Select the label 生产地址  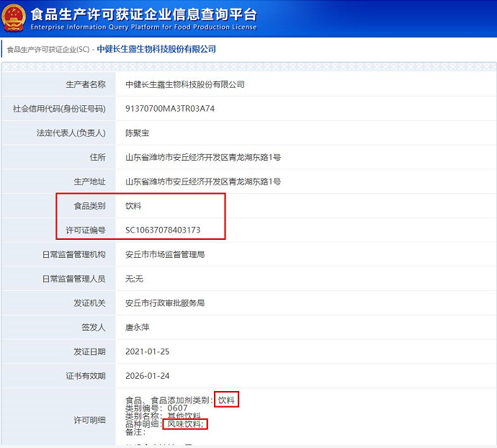point(90,182)
